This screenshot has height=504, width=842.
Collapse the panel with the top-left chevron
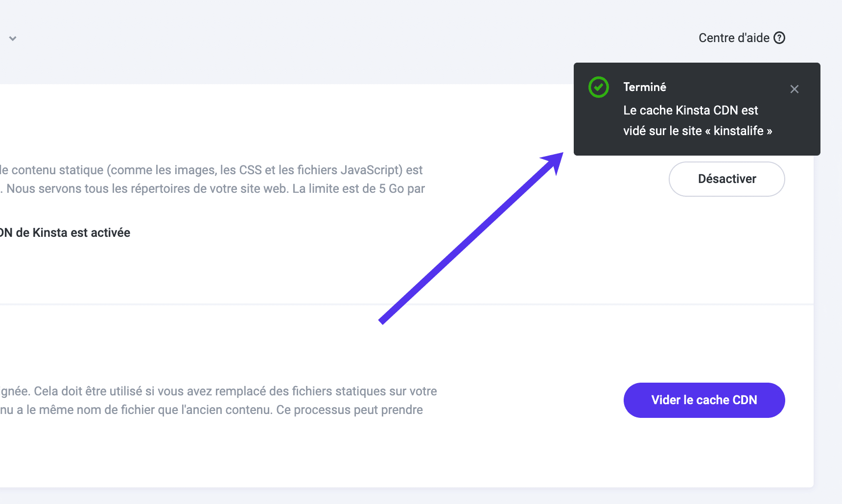coord(13,38)
